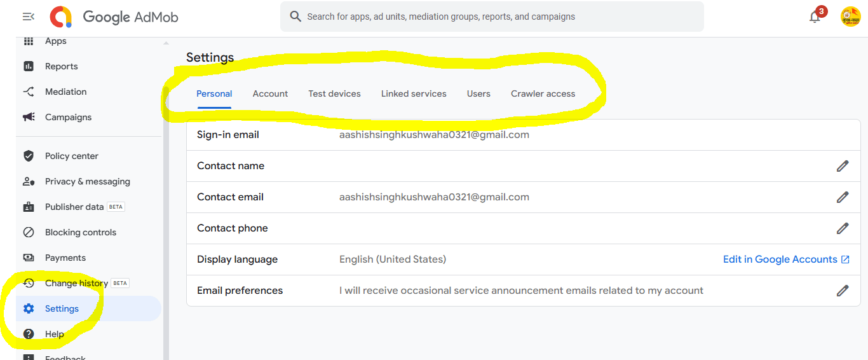This screenshot has width=868, height=360.
Task: Click the Settings gear icon
Action: (29, 308)
